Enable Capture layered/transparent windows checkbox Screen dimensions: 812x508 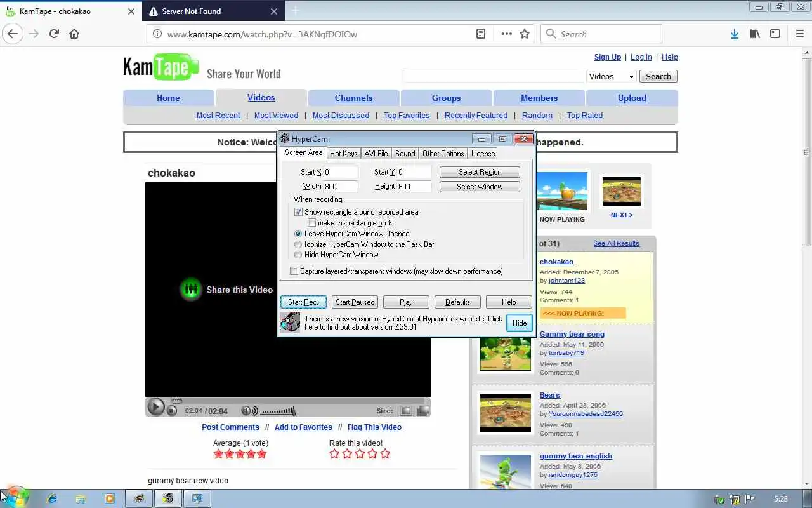[294, 271]
